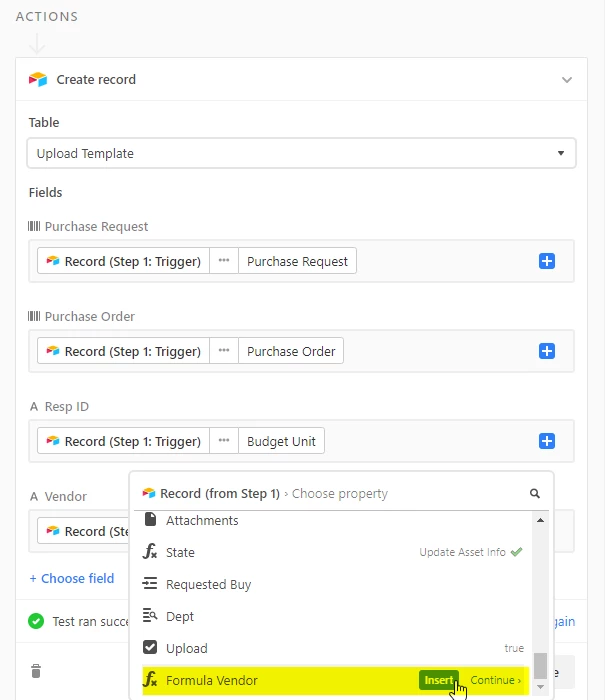Click the Purchase Order property token
Viewport: 605px width, 700px height.
pyautogui.click(x=291, y=351)
